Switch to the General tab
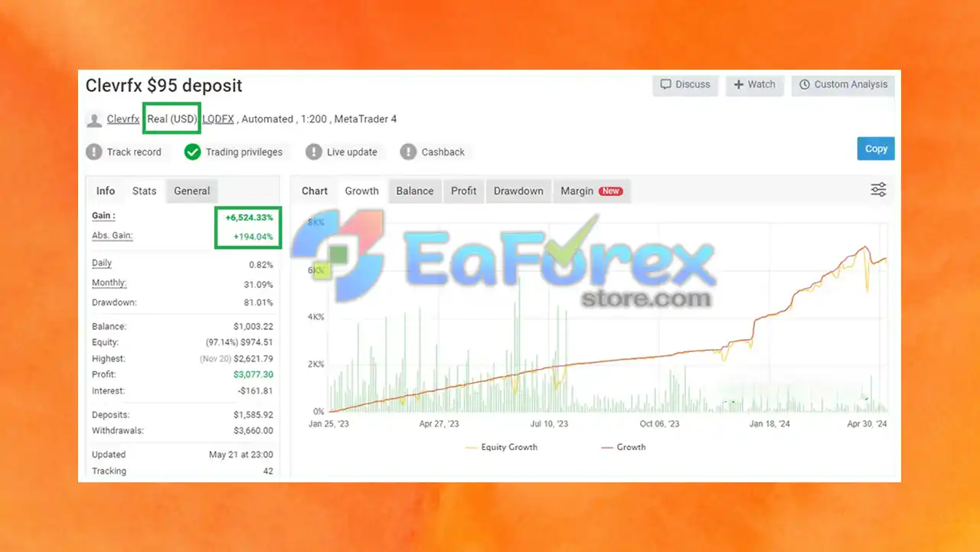The image size is (980, 552). click(x=191, y=191)
